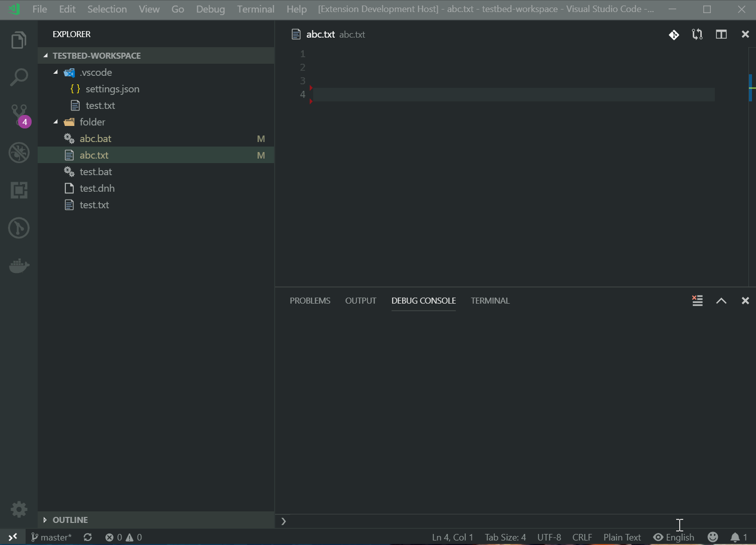Open the Docker view in the activity bar
756x545 pixels.
click(x=19, y=265)
